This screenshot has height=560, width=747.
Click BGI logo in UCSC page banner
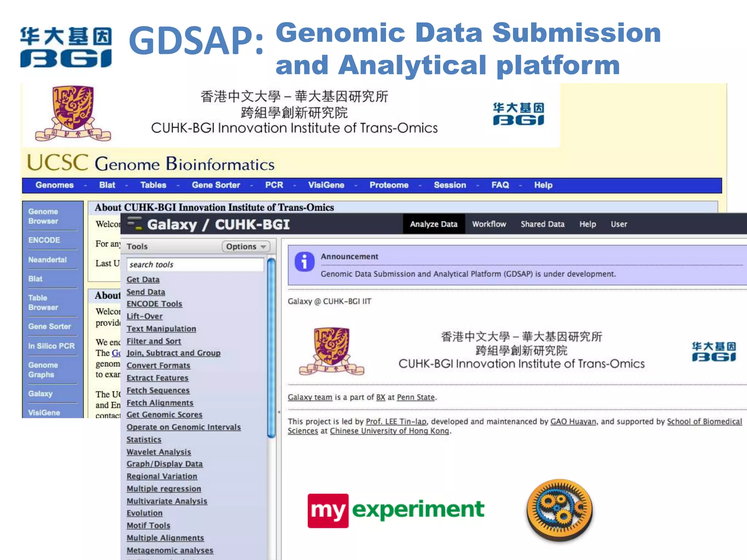pyautogui.click(x=518, y=114)
